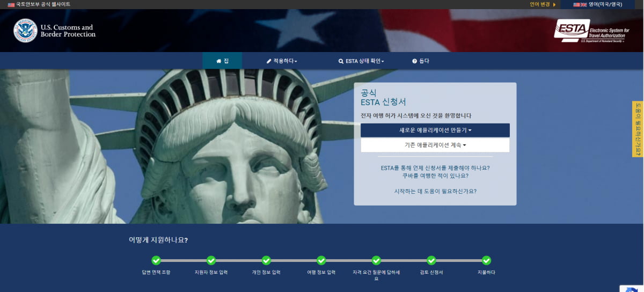644x292 pixels.
Task: Click the 자격 요건 질문에 답하세요 label
Action: [x=376, y=275]
